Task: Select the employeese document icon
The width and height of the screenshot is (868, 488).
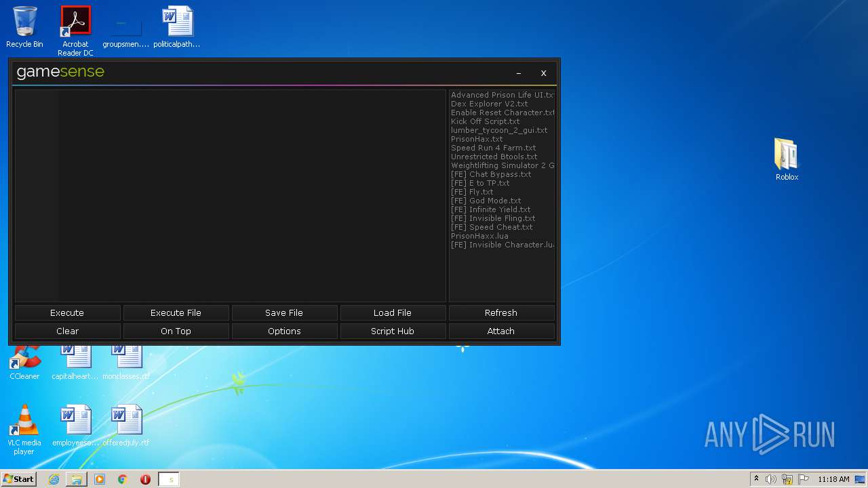Action: click(75, 426)
